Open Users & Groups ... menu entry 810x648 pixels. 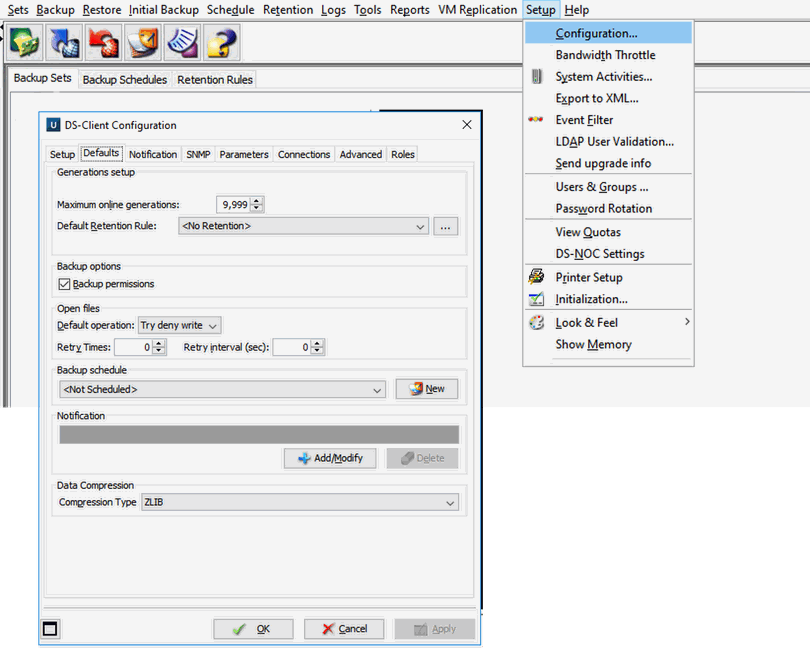609,187
